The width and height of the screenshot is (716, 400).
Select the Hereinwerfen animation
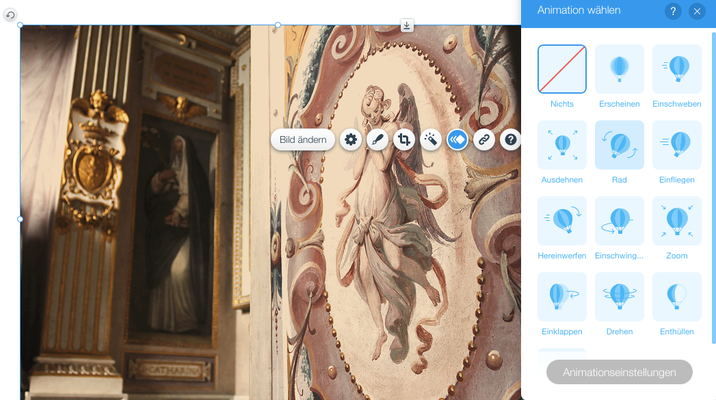coord(562,221)
